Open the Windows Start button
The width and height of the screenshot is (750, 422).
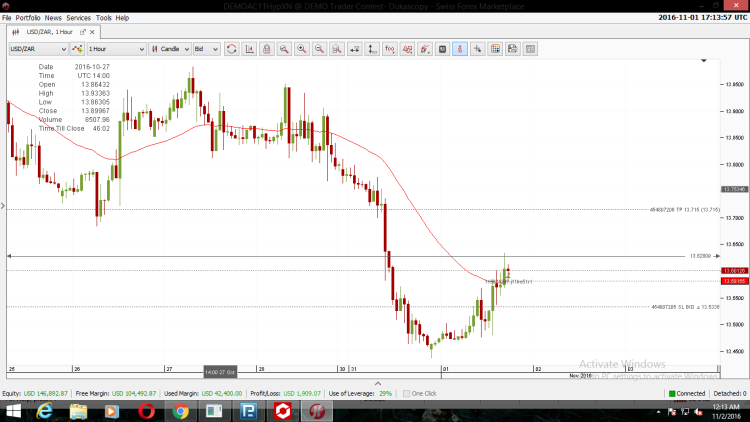coord(13,411)
